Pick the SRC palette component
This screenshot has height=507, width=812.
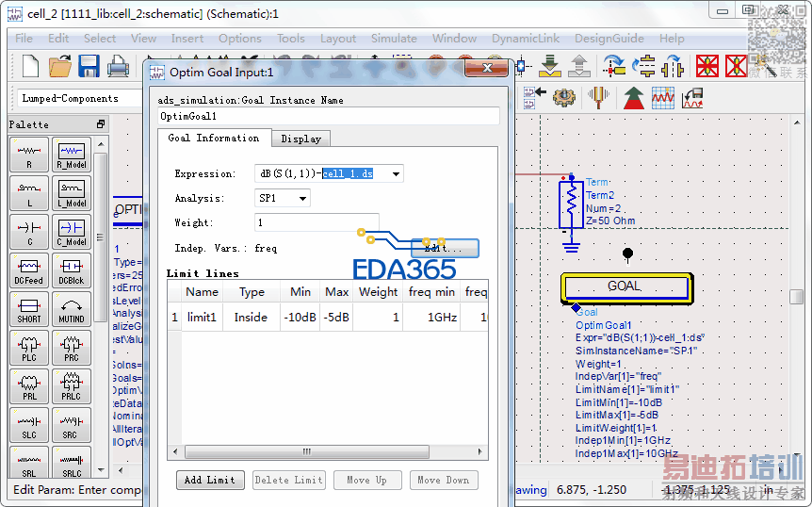click(x=72, y=425)
